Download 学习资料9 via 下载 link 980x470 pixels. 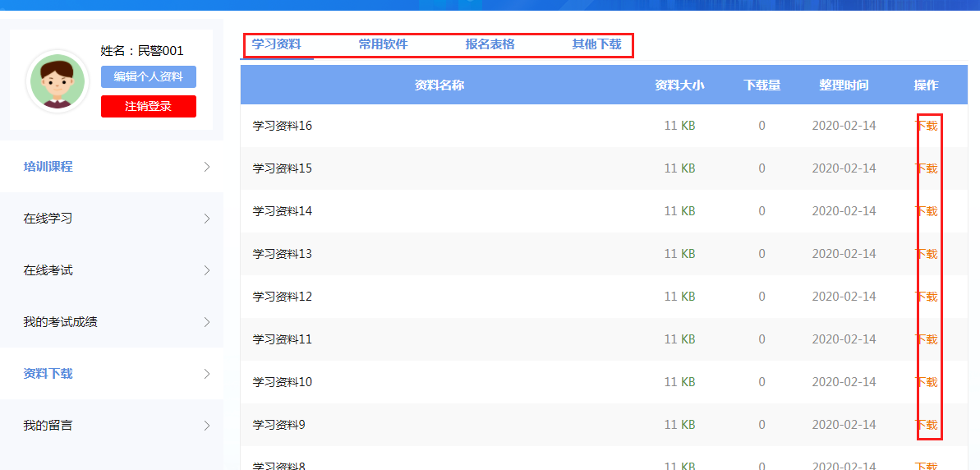(x=926, y=425)
